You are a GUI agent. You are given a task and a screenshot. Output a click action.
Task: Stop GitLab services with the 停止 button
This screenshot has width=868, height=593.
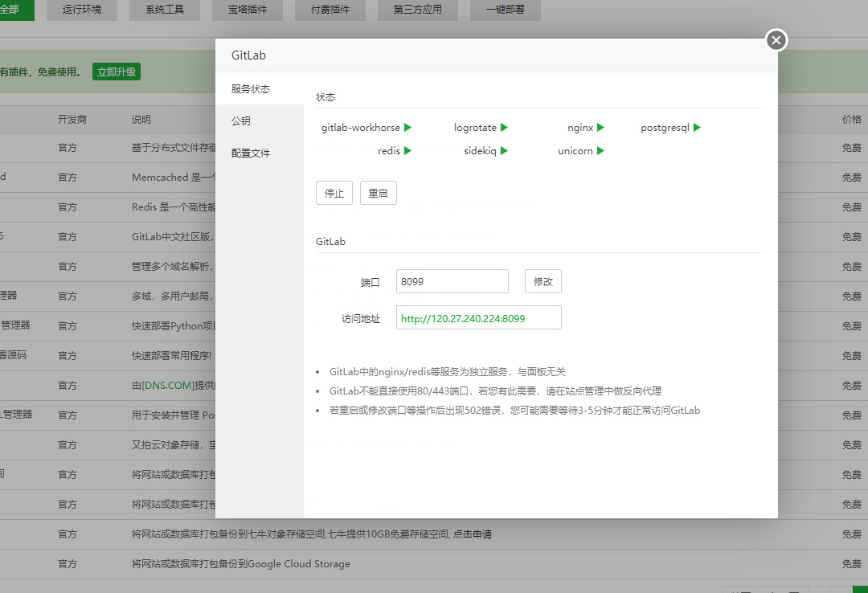pos(334,193)
